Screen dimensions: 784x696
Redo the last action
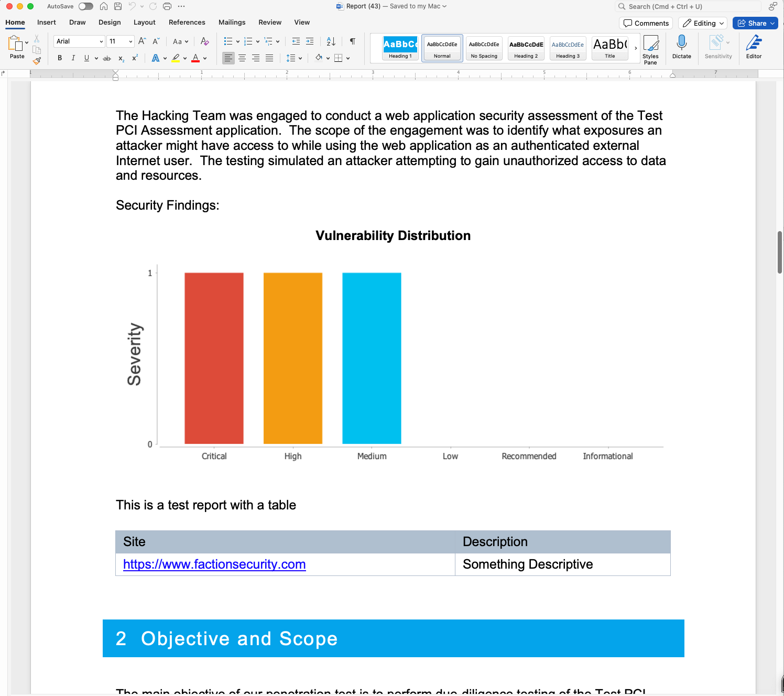[153, 6]
